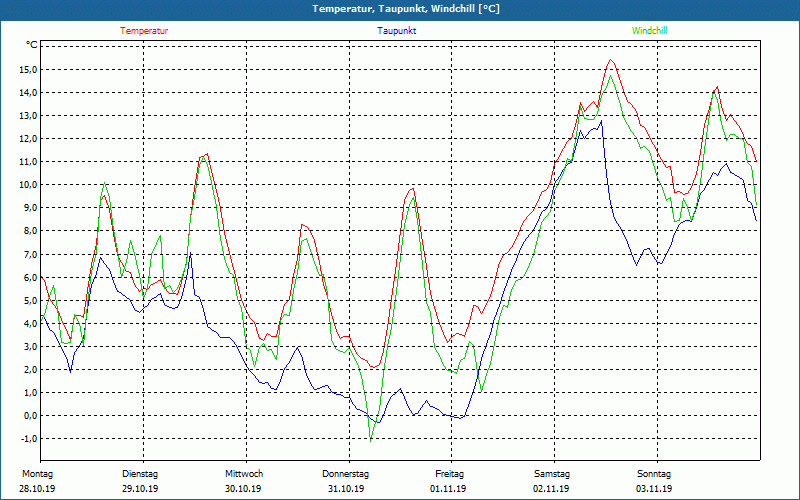Click the 5,0 value on temperature axis

pyautogui.click(x=30, y=300)
